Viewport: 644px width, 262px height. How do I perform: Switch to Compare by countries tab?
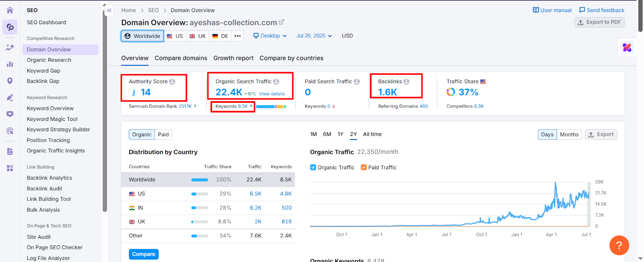(291, 58)
